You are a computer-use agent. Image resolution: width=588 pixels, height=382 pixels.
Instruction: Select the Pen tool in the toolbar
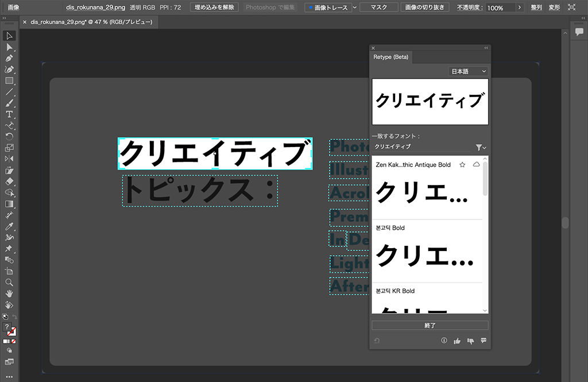9,58
